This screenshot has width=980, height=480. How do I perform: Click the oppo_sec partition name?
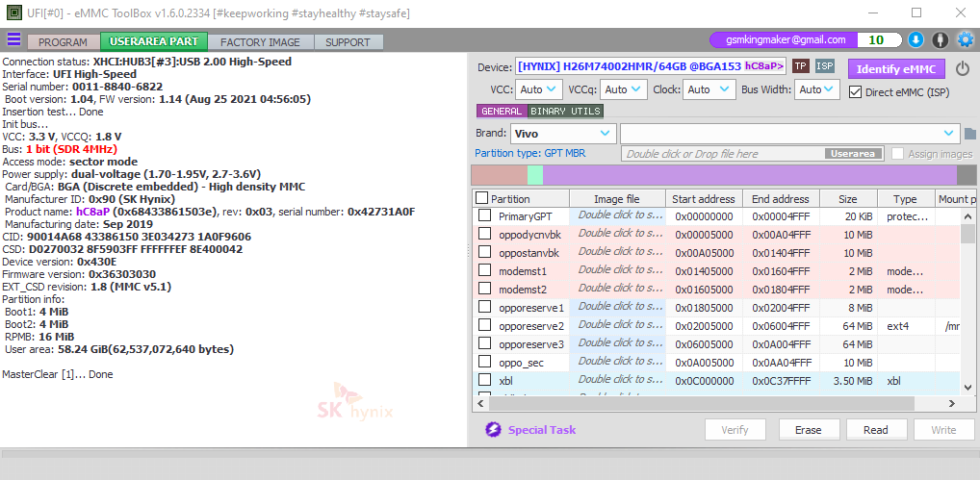[x=521, y=362]
